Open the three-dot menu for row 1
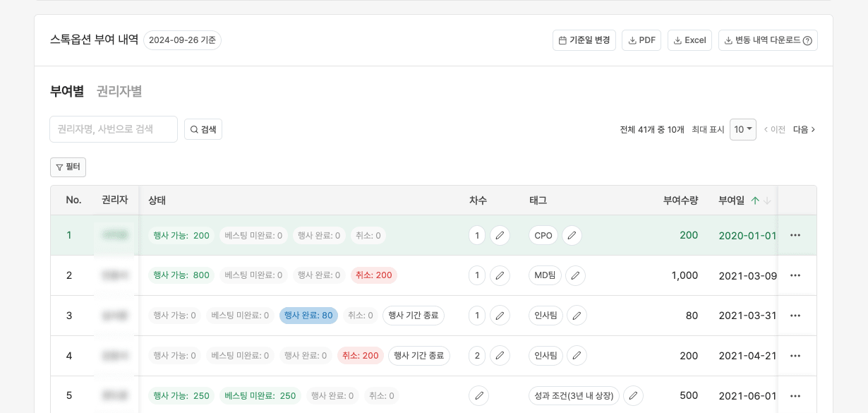868x413 pixels. tap(795, 235)
